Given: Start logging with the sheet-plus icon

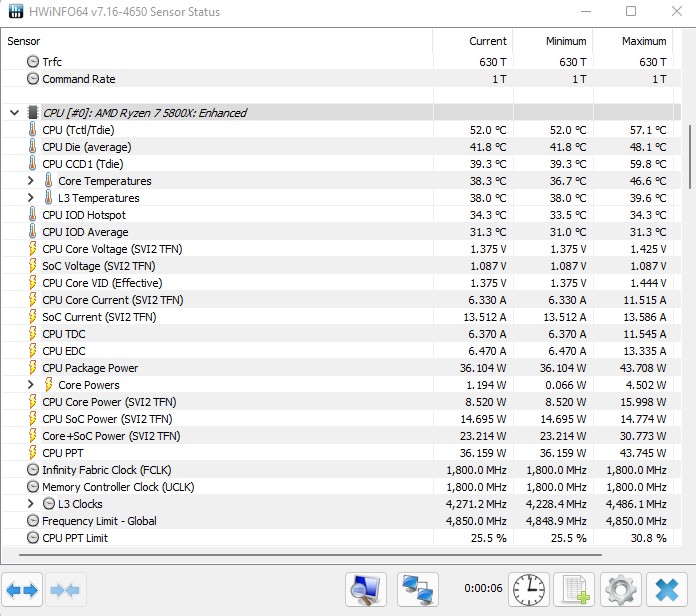Looking at the screenshot, I should (575, 590).
